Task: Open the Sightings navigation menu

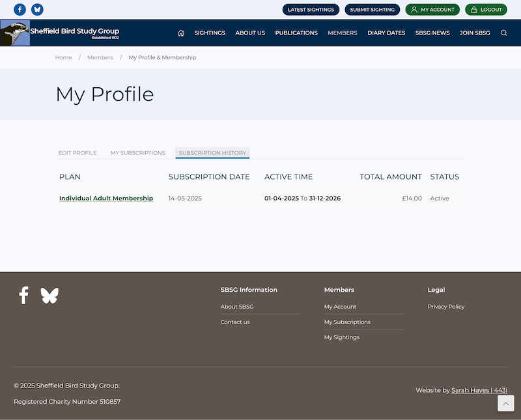Action: (210, 33)
